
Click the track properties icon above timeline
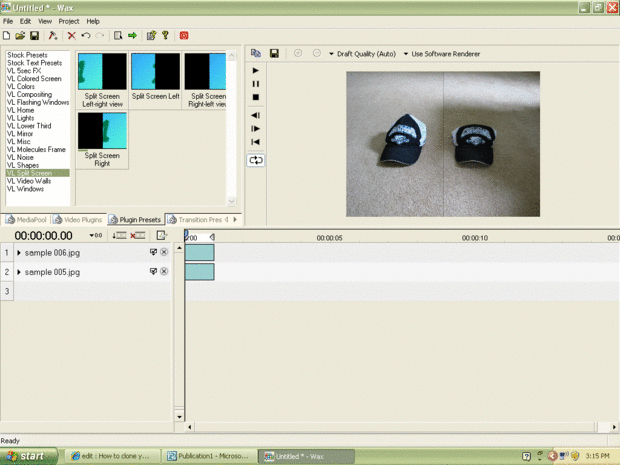(x=161, y=236)
